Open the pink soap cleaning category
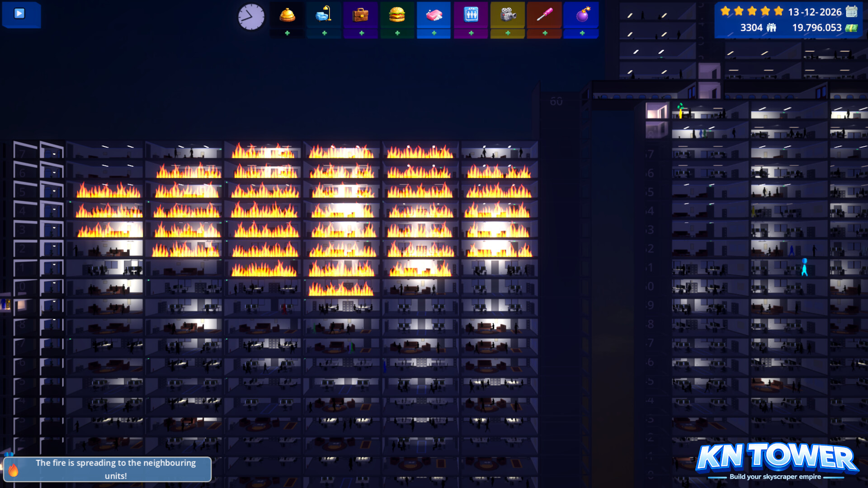Screen dimensions: 868x488 tap(434, 15)
